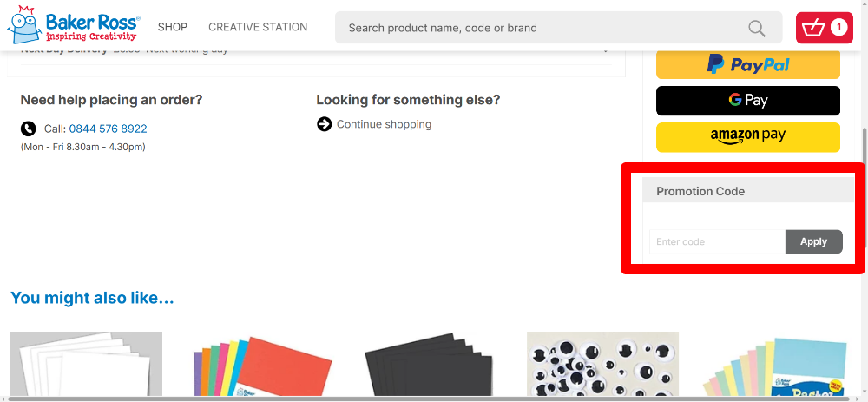The image size is (868, 402).
Task: Choose Amazon Pay checkout
Action: point(747,136)
